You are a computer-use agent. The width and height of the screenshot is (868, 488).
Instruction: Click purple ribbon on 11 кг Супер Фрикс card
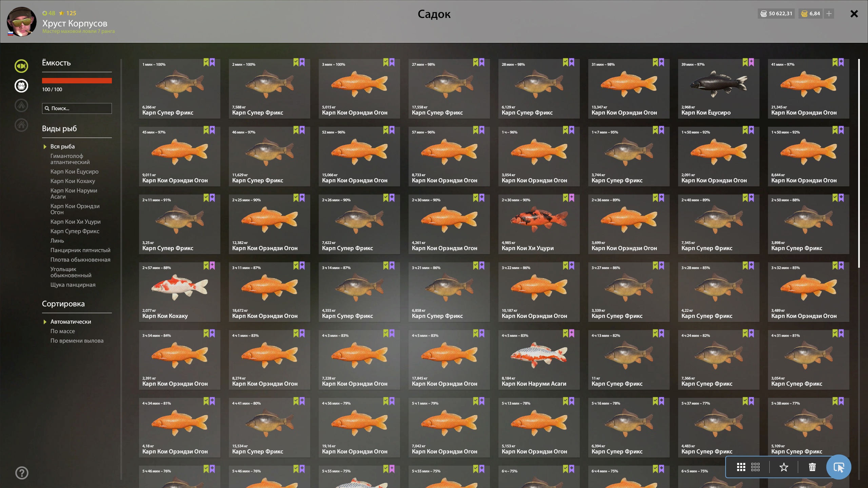[662, 333]
